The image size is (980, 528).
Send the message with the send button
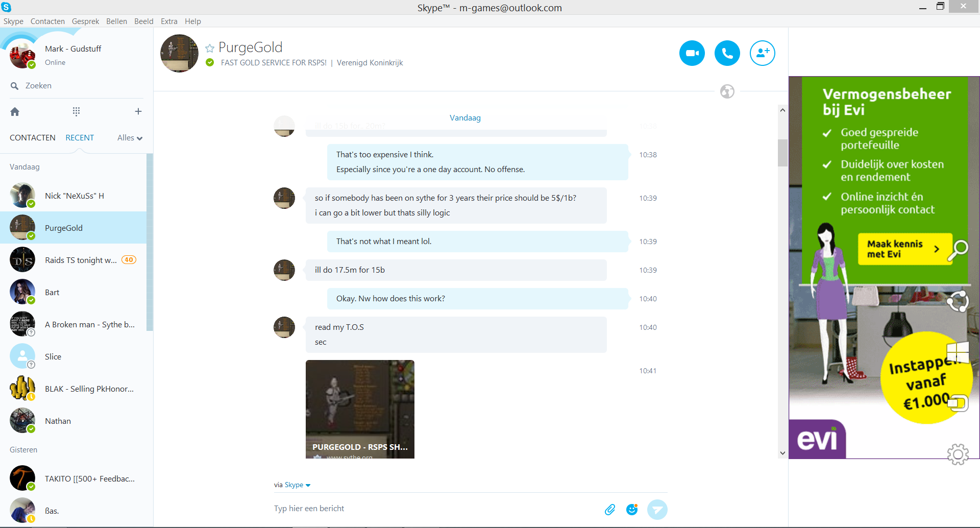(x=657, y=509)
